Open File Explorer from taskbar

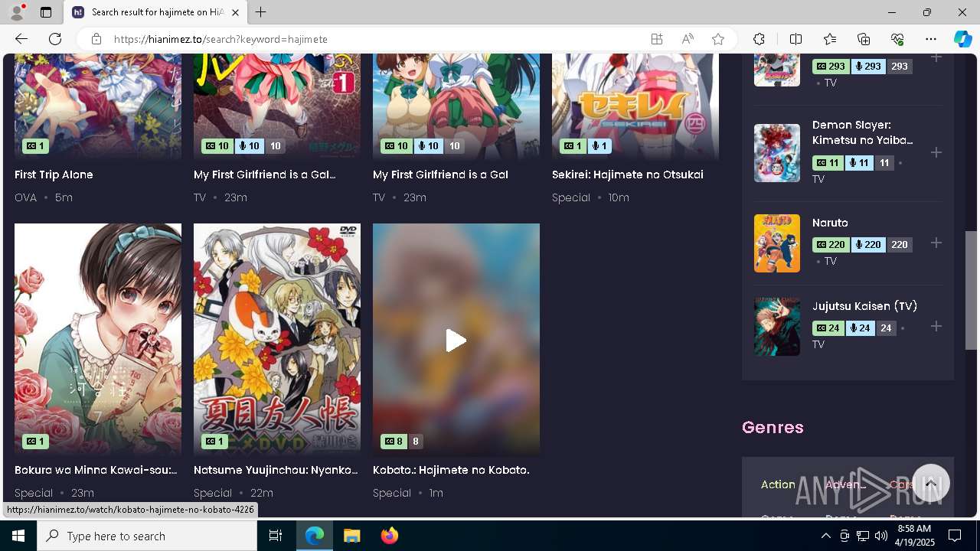[x=351, y=536]
